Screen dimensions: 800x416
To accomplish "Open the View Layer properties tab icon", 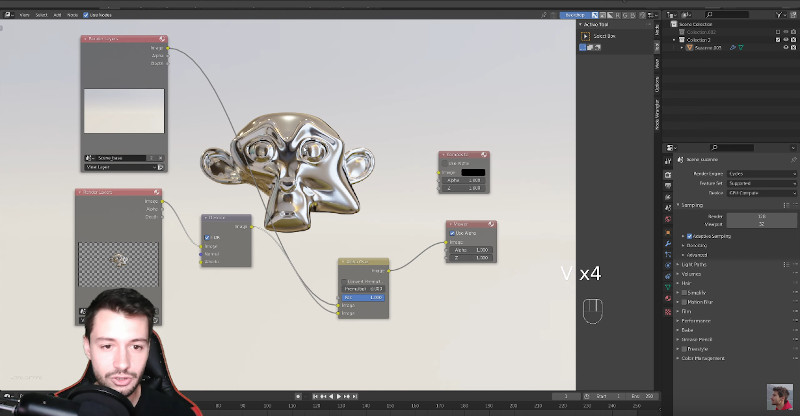I will point(668,197).
